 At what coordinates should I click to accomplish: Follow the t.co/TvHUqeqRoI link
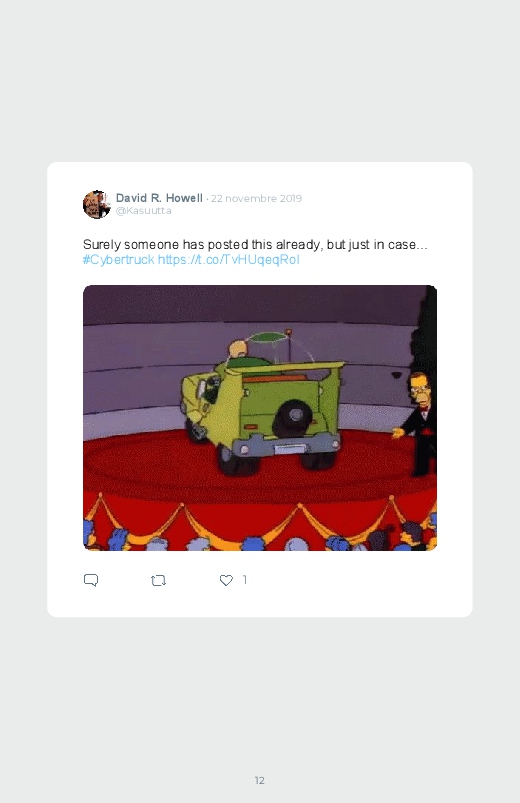[x=228, y=260]
